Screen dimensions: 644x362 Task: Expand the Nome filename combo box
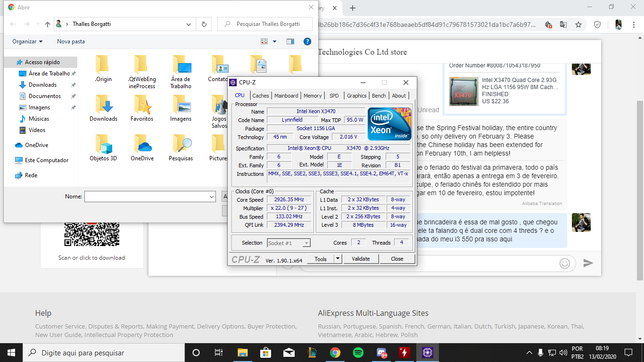click(212, 197)
